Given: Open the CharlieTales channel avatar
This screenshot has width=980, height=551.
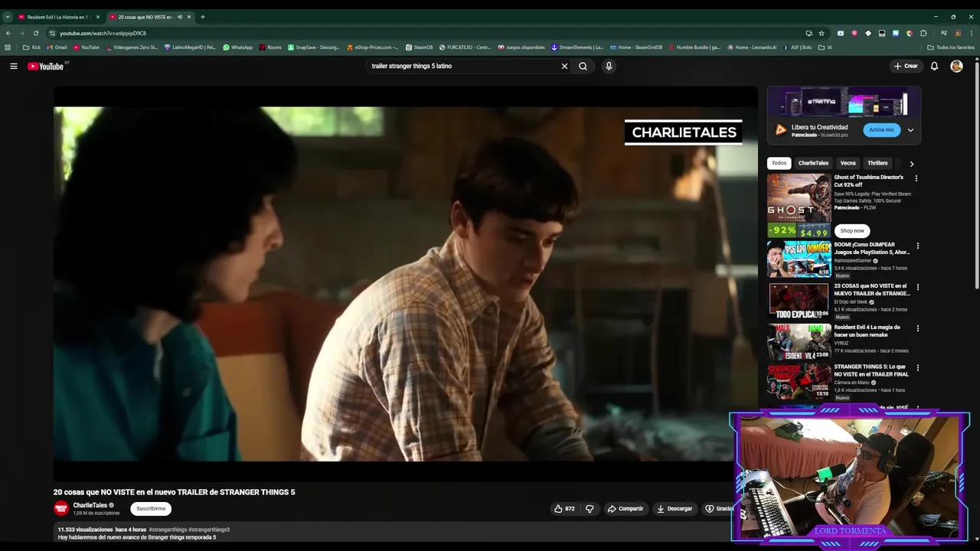Looking at the screenshot, I should click(61, 508).
